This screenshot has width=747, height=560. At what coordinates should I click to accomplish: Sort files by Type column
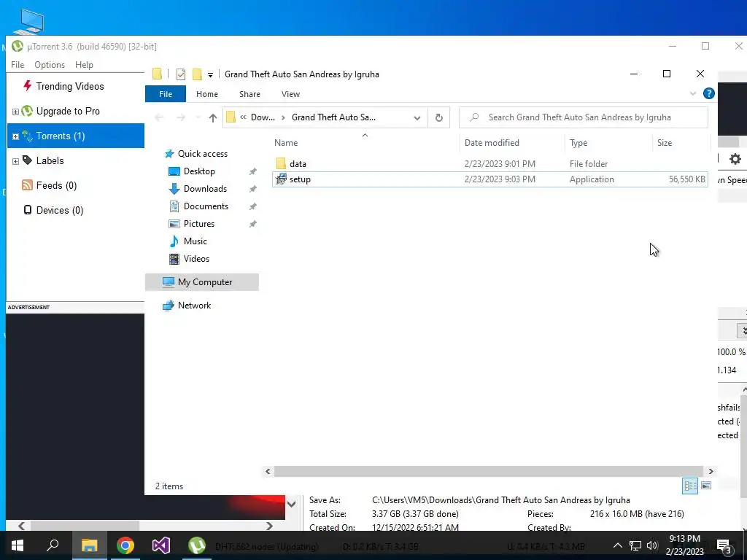tap(578, 143)
